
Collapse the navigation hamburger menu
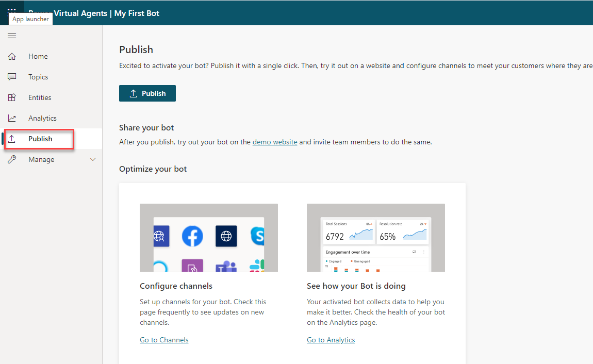[12, 36]
